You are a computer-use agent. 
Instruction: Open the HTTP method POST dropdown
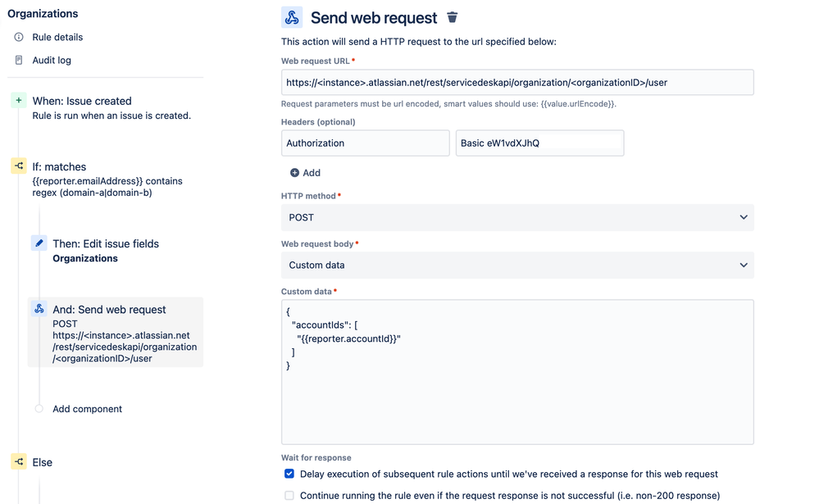pos(517,217)
